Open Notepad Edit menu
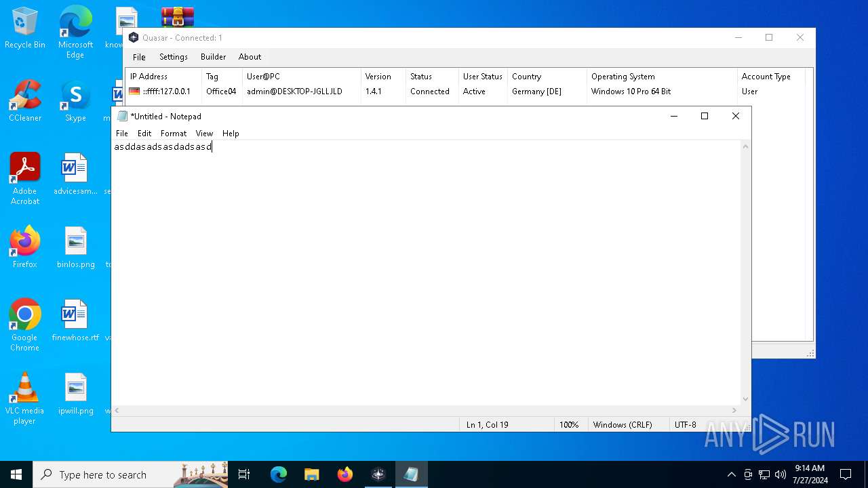Image resolution: width=868 pixels, height=488 pixels. pyautogui.click(x=144, y=134)
